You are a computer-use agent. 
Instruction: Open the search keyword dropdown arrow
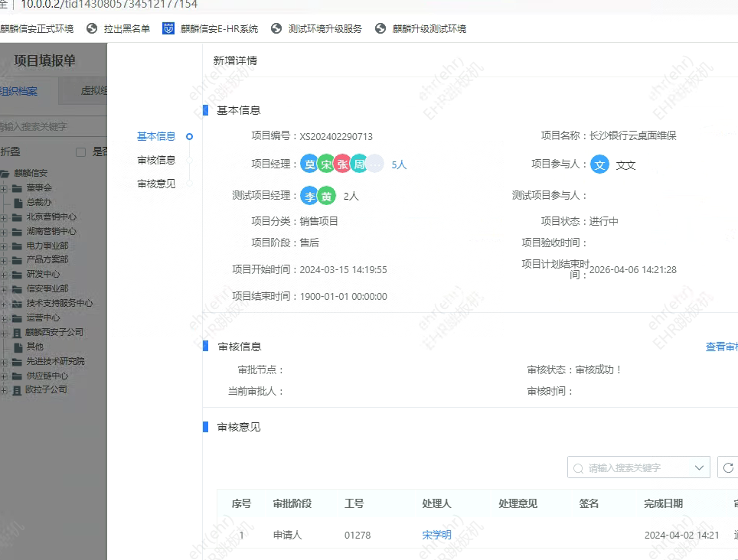pyautogui.click(x=698, y=467)
